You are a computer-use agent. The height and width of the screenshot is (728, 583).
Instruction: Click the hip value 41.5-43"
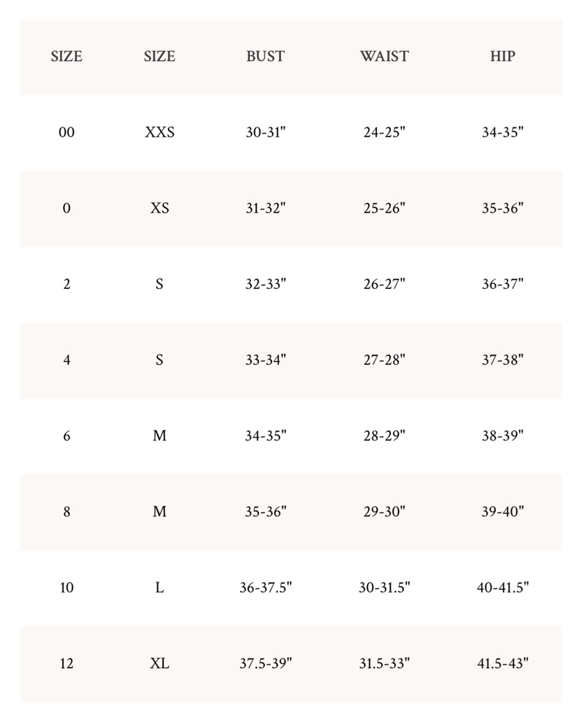point(503,663)
